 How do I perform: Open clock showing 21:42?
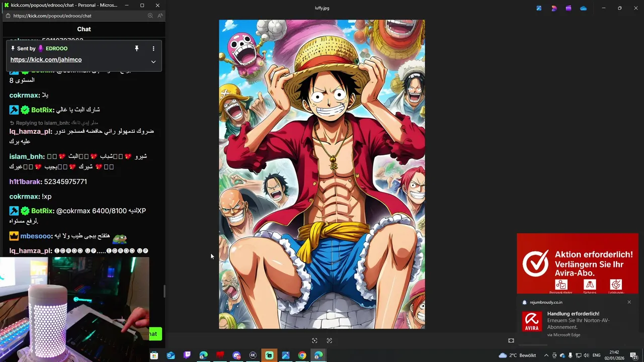click(x=614, y=355)
